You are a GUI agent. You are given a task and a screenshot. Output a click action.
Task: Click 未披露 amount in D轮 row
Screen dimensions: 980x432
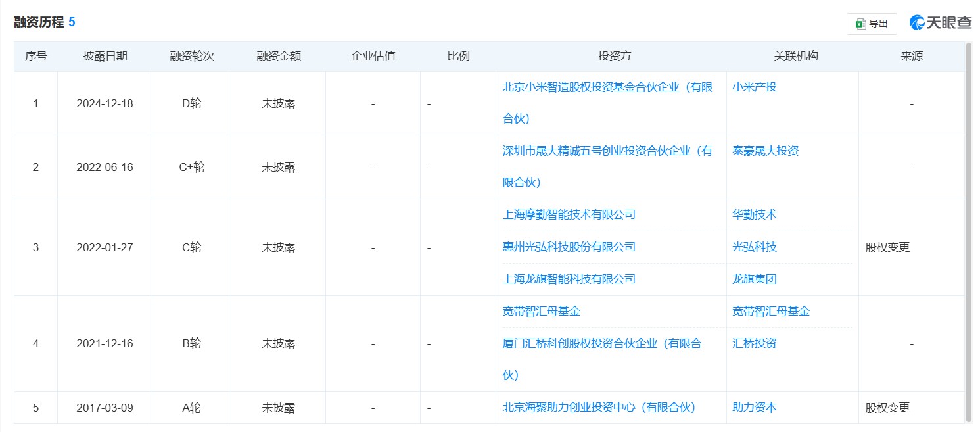279,103
